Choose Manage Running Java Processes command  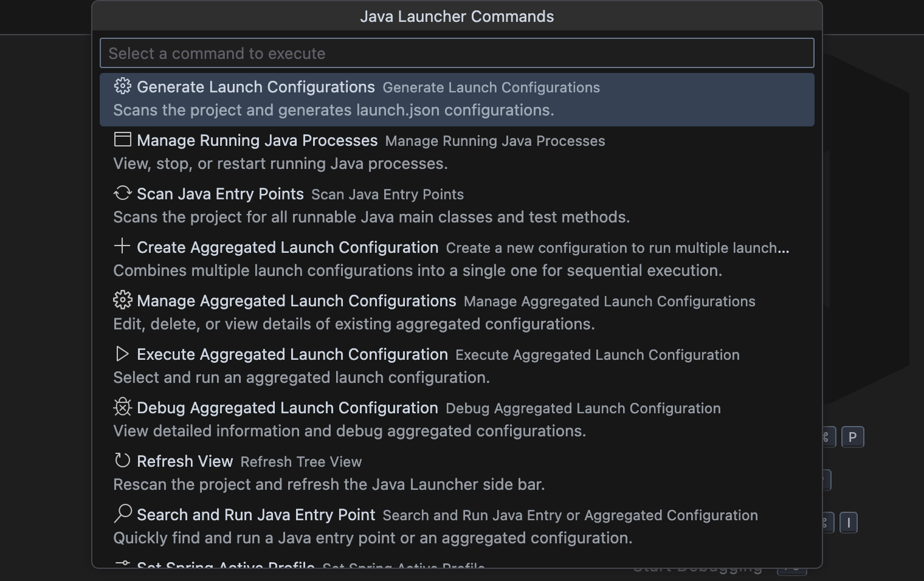click(x=457, y=152)
